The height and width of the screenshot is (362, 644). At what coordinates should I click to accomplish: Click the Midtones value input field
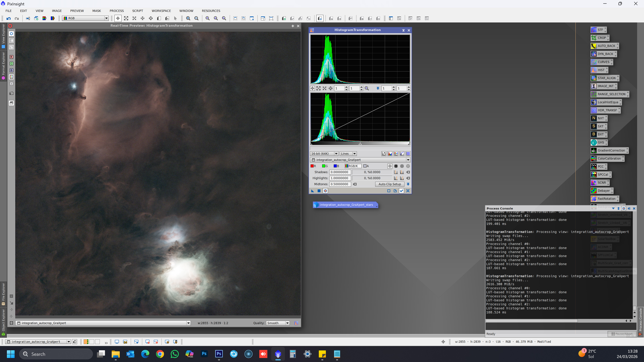pyautogui.click(x=340, y=184)
